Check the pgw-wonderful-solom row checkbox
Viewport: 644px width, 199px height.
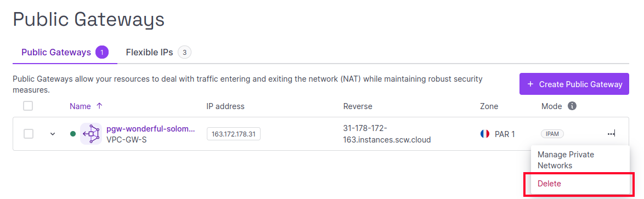coord(28,134)
